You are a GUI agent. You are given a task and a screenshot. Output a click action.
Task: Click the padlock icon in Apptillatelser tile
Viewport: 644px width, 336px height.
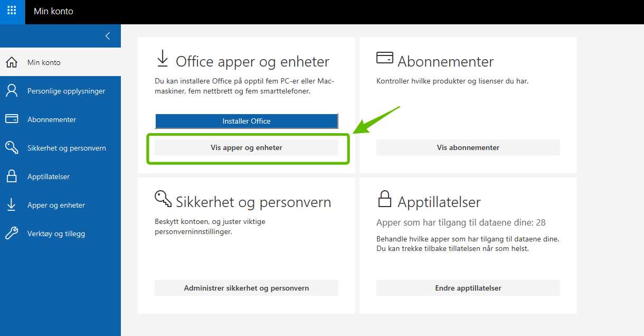[385, 199]
